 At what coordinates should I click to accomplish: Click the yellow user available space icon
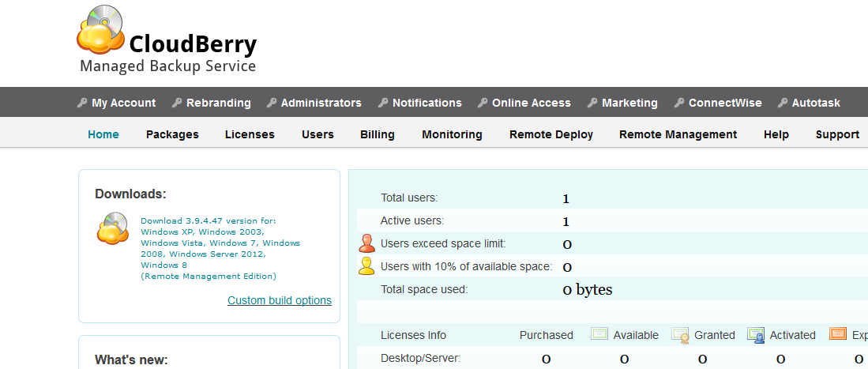click(366, 266)
